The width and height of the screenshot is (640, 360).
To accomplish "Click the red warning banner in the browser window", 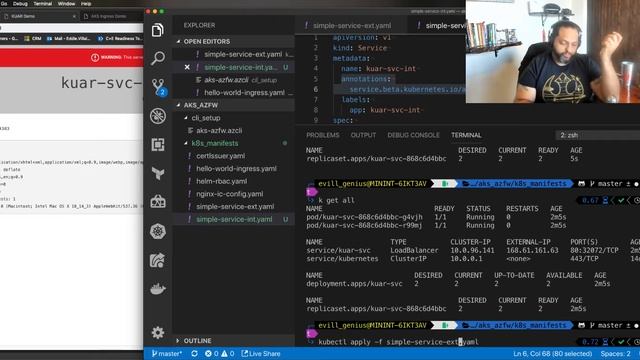I will pyautogui.click(x=71, y=58).
